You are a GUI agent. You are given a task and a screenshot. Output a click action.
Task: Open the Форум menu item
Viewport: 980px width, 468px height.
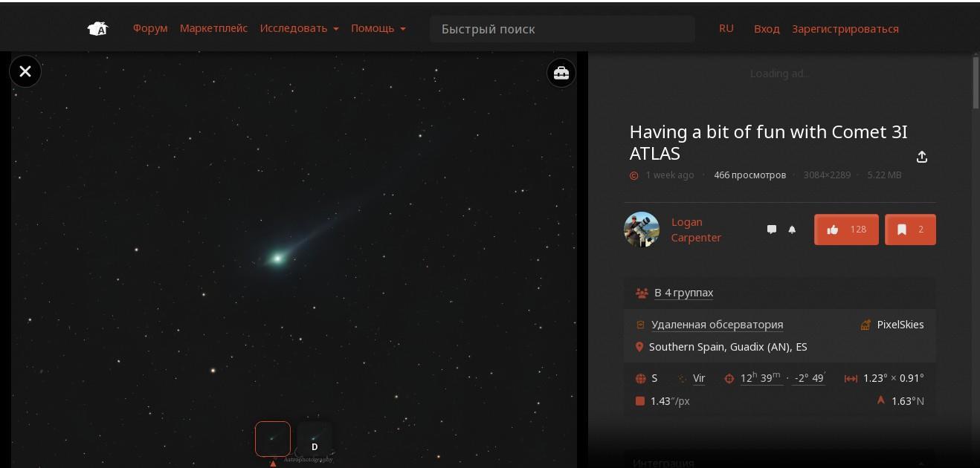[150, 28]
